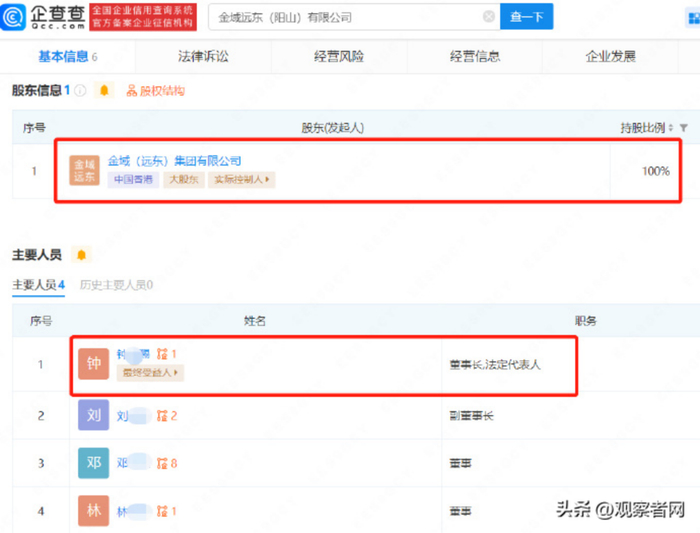Screen dimensions: 700x533
Task: Clear the search box with the X icon
Action: (x=489, y=17)
